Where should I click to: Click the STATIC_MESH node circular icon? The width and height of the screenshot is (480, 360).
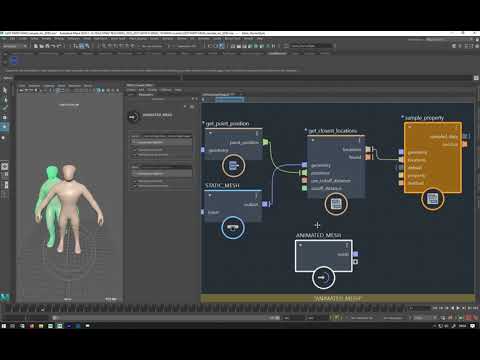233,228
